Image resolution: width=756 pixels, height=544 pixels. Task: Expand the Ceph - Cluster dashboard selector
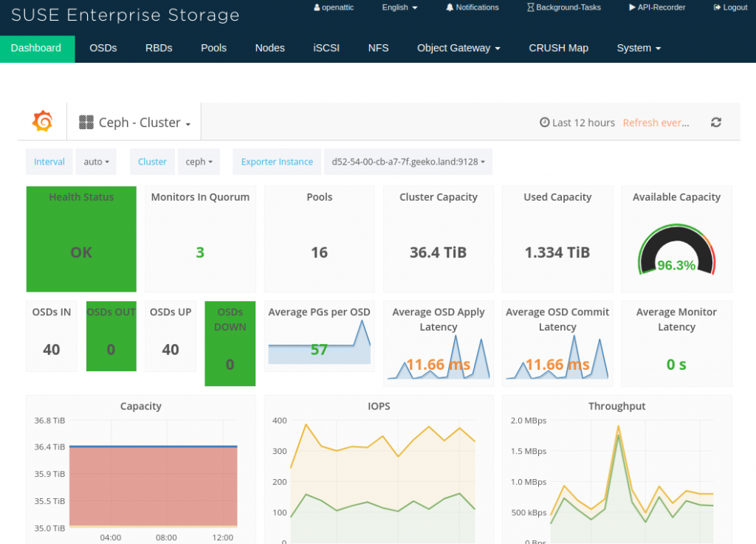pyautogui.click(x=135, y=123)
